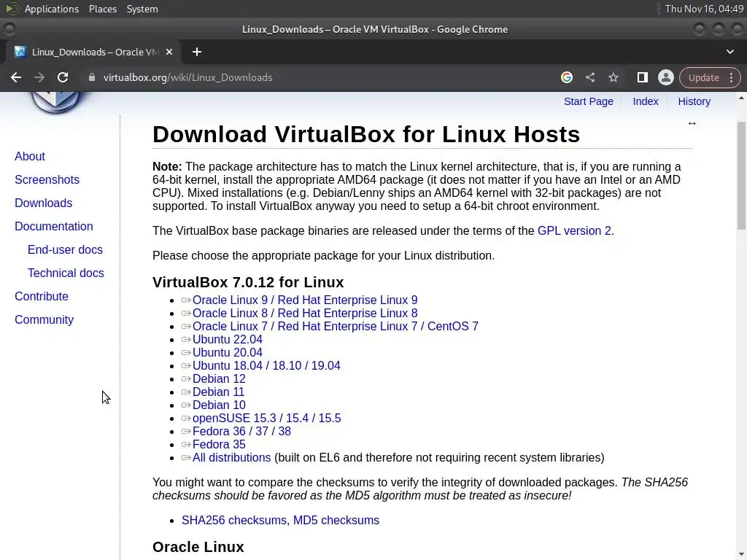
Task: Open Google icon in address bar
Action: [566, 77]
